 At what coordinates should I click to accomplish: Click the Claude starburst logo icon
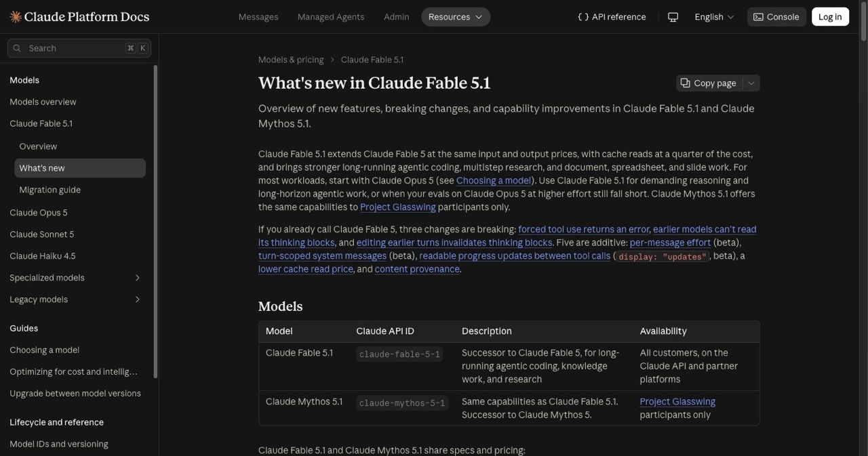point(16,17)
